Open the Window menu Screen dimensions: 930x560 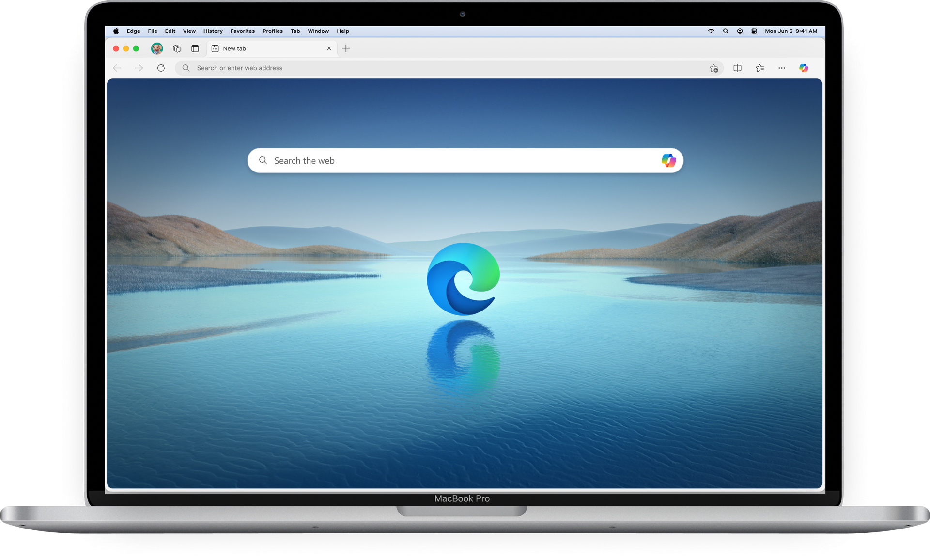(x=318, y=31)
